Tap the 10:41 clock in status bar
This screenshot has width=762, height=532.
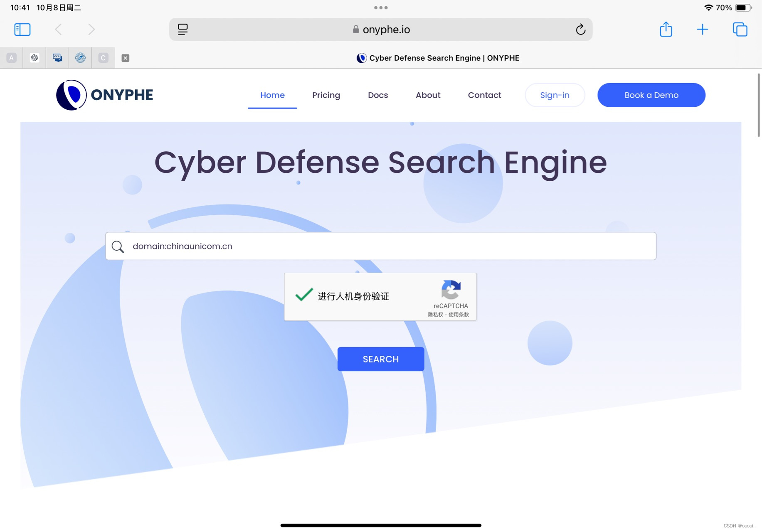click(20, 7)
